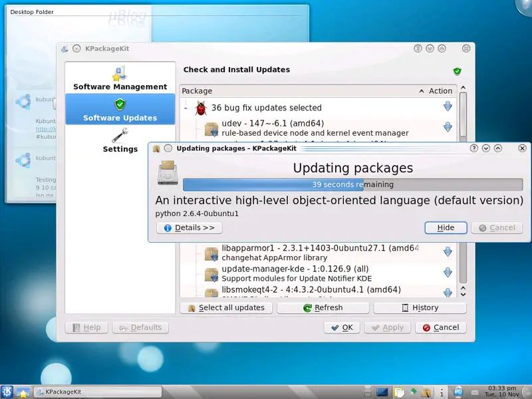
Task: Select update-manager-kde package row text
Action: click(x=297, y=273)
